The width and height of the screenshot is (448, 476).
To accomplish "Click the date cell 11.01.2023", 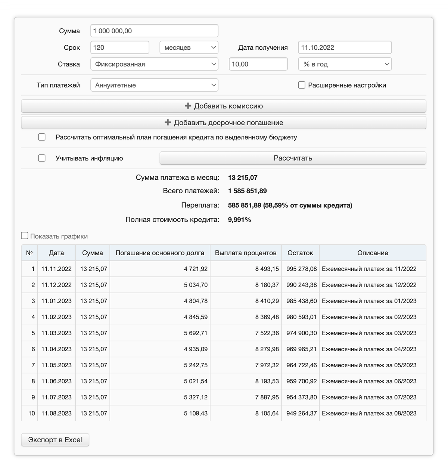I will 56,301.
